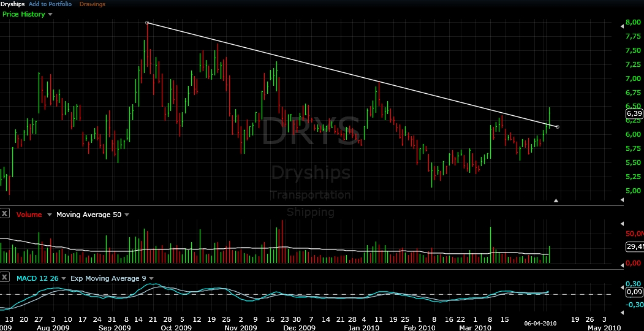Image resolution: width=644 pixels, height=331 pixels.
Task: Click the Mar 2010 month label
Action: (474, 328)
